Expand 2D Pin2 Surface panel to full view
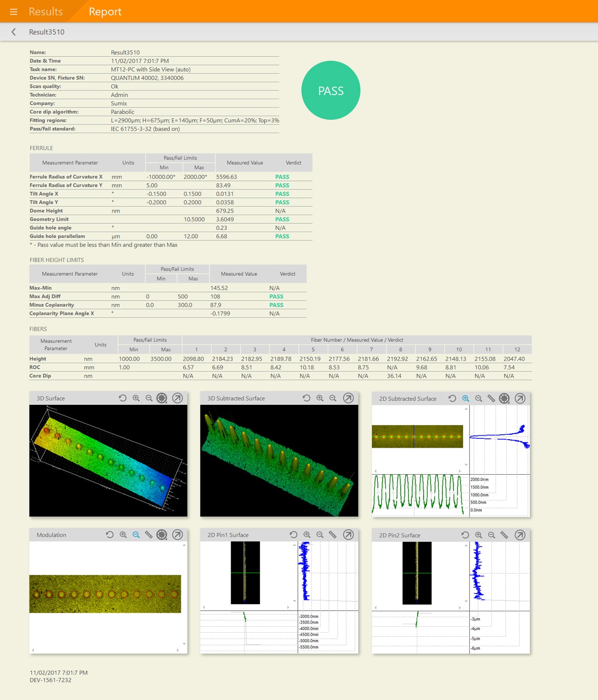Viewport: 598px width, 700px height. tap(520, 535)
